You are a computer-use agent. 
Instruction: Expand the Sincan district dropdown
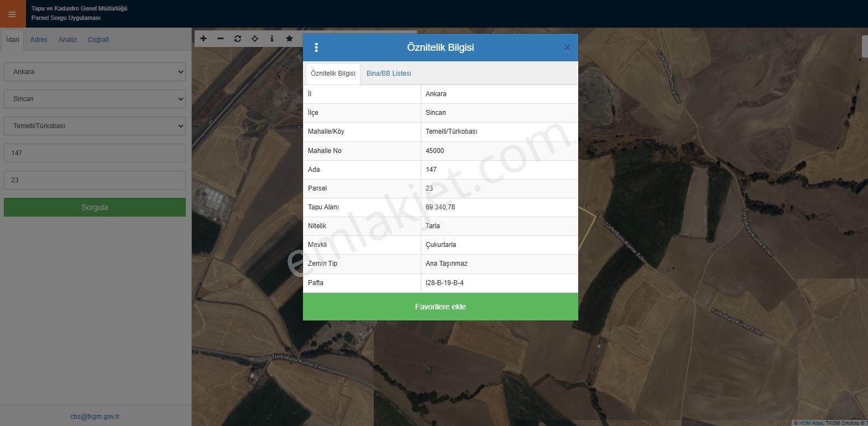point(95,99)
